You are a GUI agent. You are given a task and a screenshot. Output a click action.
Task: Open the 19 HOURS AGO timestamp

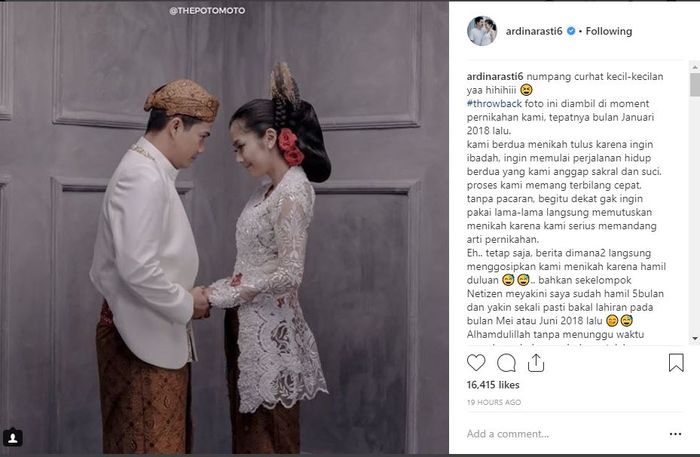[494, 402]
